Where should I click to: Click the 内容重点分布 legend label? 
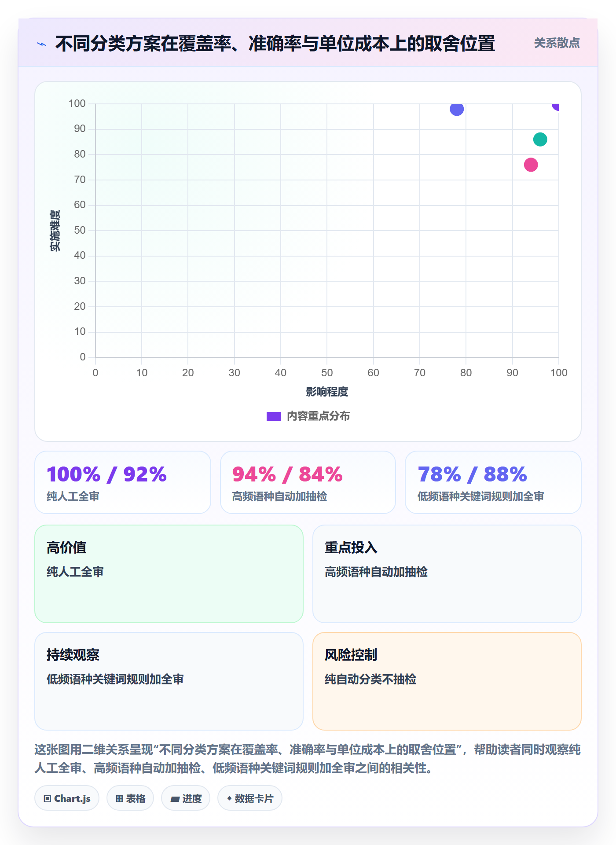[318, 416]
